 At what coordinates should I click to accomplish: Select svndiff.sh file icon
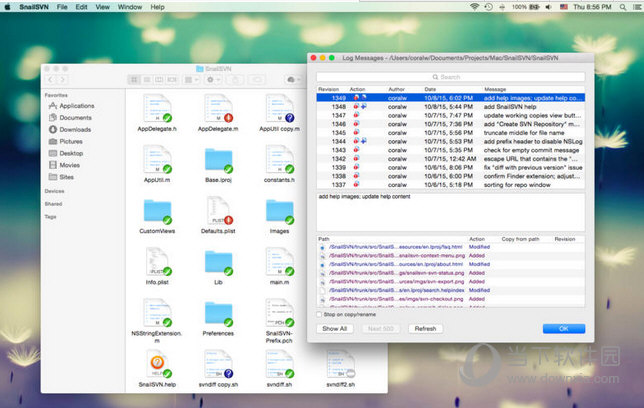click(x=280, y=364)
